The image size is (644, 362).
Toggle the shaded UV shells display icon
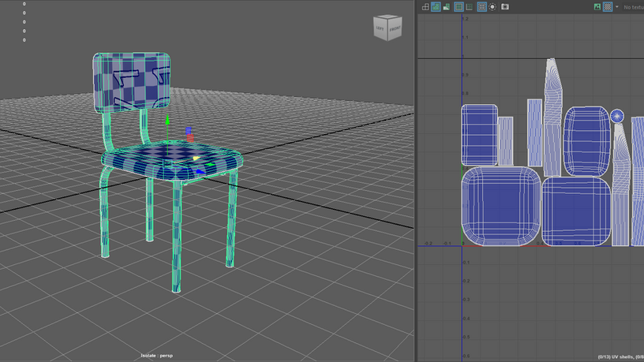[436, 6]
